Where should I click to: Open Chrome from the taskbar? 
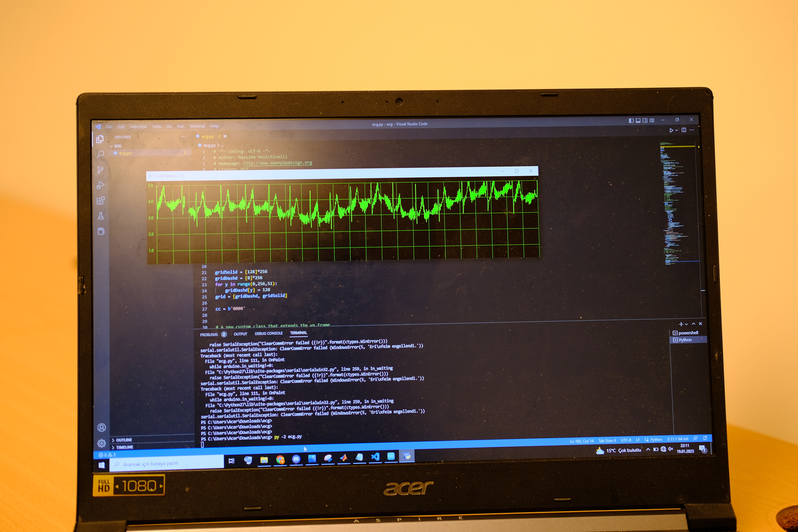[x=280, y=460]
